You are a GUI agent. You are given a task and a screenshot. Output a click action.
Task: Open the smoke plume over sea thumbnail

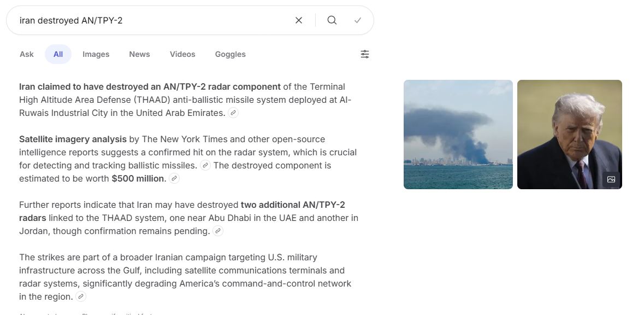[458, 135]
